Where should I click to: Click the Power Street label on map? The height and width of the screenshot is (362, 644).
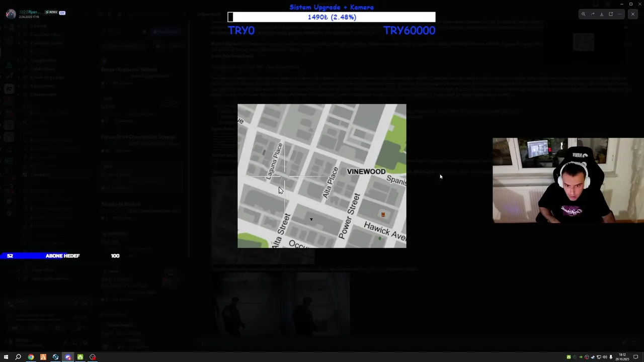point(350,216)
